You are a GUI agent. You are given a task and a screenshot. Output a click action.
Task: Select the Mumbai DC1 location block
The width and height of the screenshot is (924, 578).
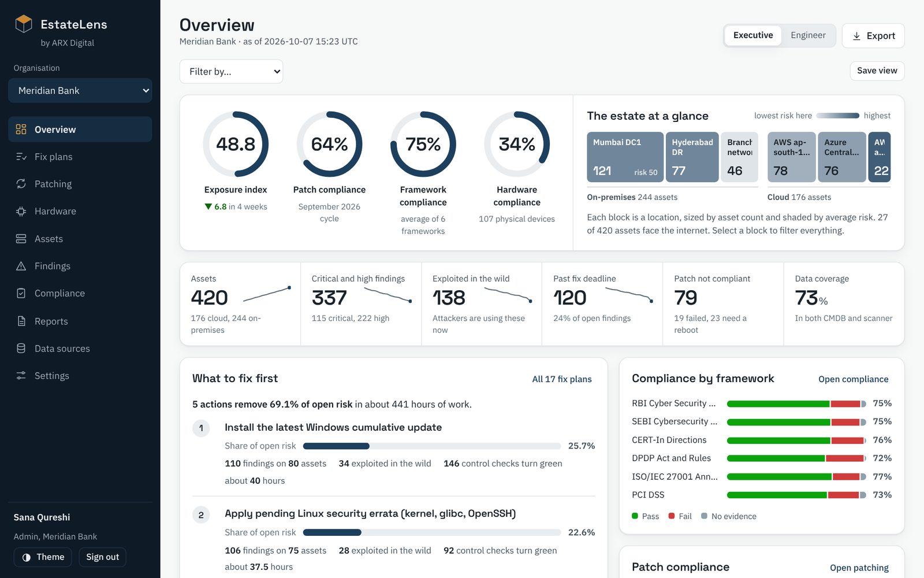pyautogui.click(x=625, y=157)
